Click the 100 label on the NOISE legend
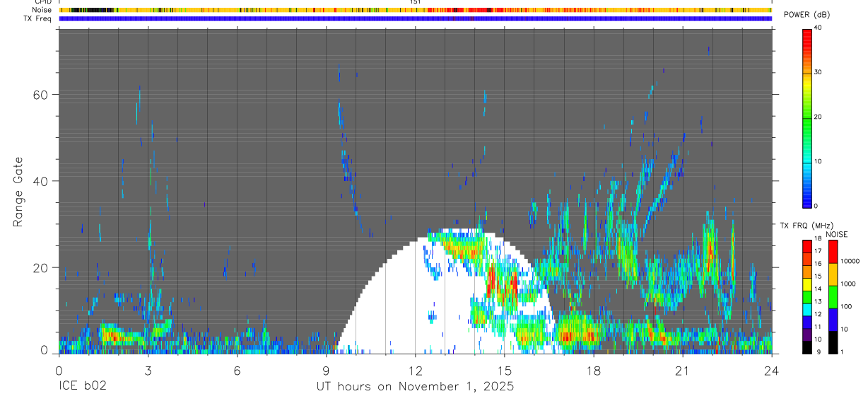This screenshot has height=401, width=868. tap(848, 306)
